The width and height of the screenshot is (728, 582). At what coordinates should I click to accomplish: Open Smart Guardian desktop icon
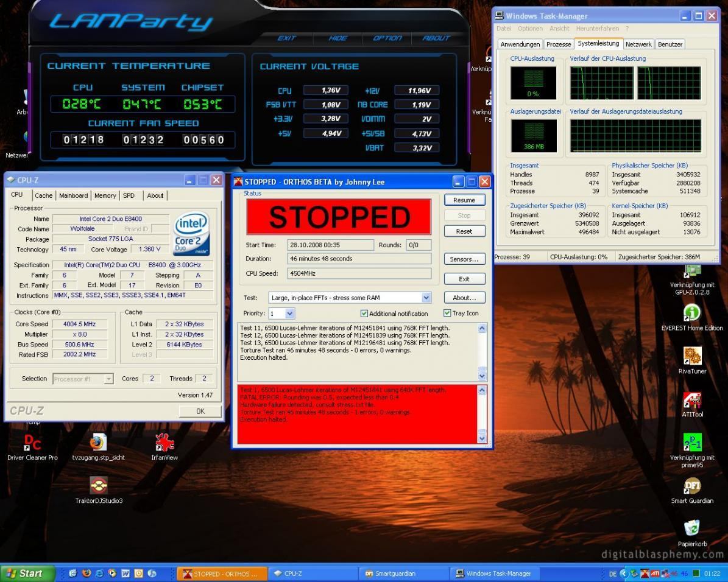click(x=692, y=490)
